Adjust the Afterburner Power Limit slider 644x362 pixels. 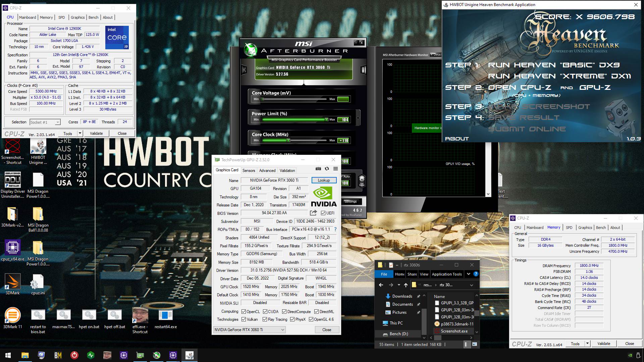tap(294, 120)
